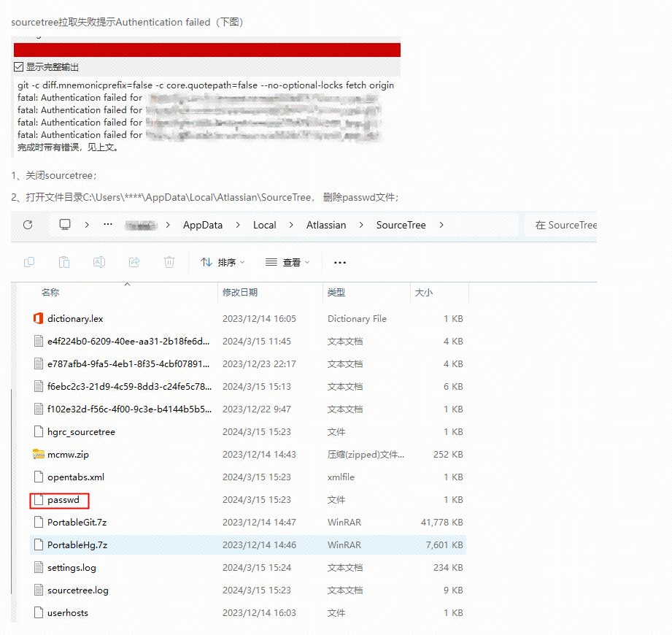The height and width of the screenshot is (635, 672).
Task: Expand the chevron after Local
Action: (x=291, y=225)
